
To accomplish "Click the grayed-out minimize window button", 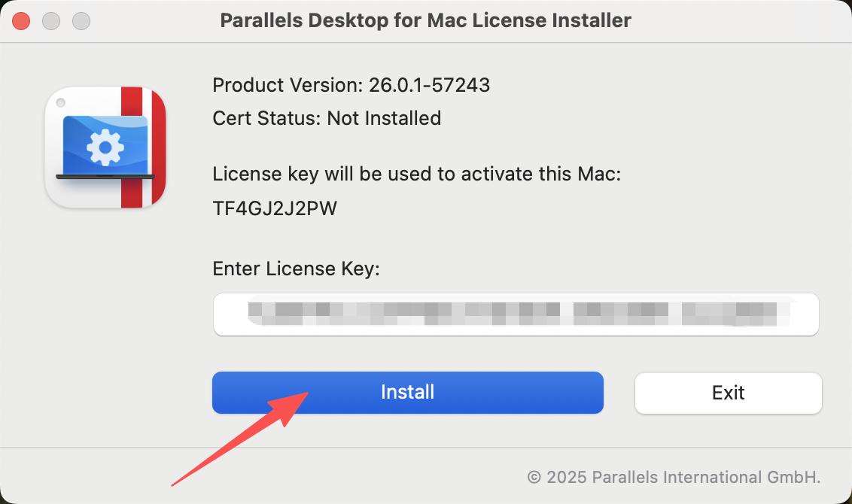I will coord(51,21).
